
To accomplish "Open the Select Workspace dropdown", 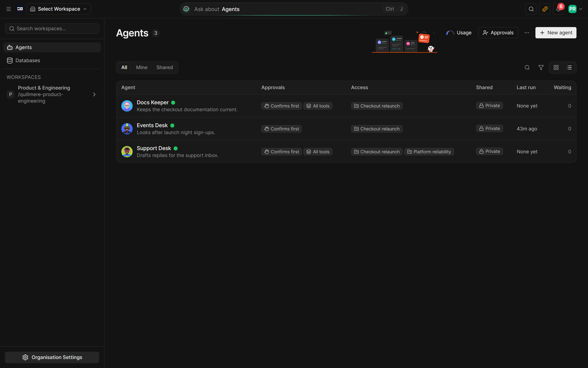I will click(x=59, y=9).
